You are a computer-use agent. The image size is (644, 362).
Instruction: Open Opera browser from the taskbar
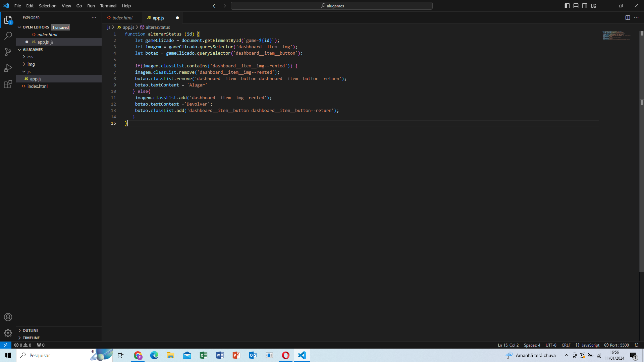[x=286, y=355]
